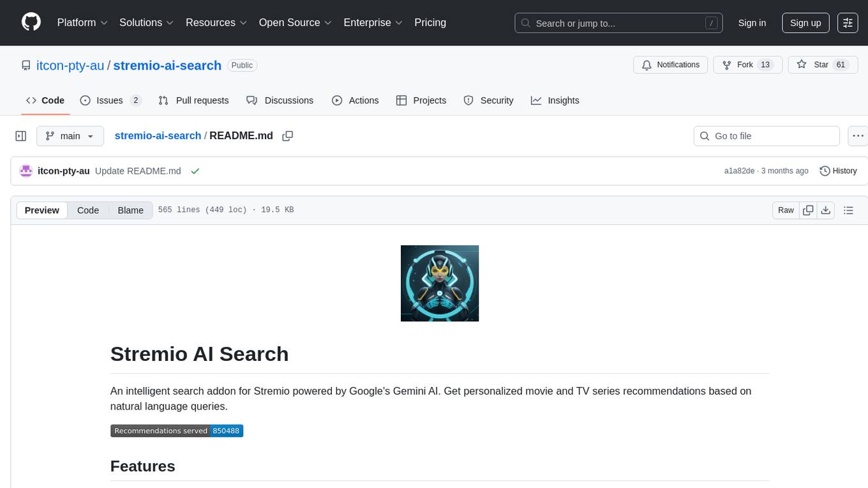Switch to the Projects tab

click(x=421, y=100)
